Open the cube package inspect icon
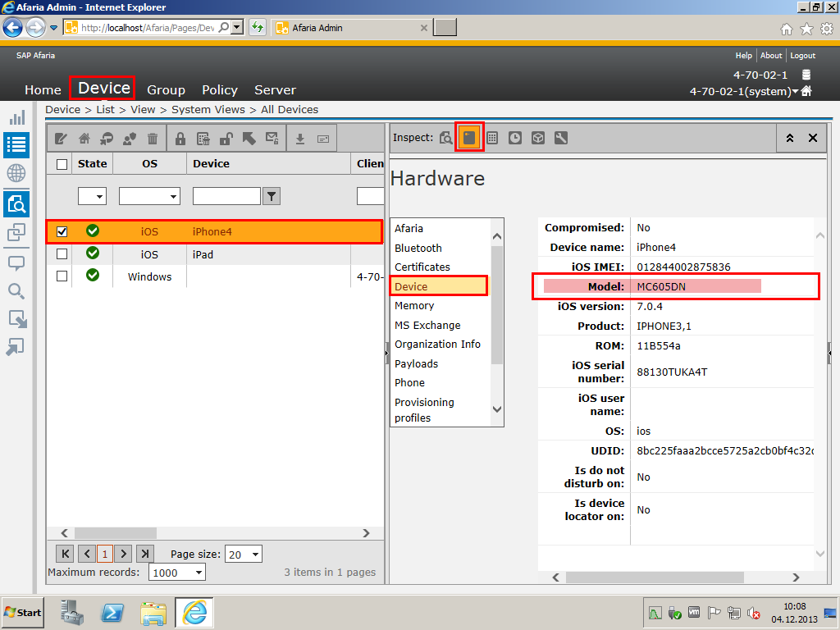The width and height of the screenshot is (840, 630). [538, 138]
